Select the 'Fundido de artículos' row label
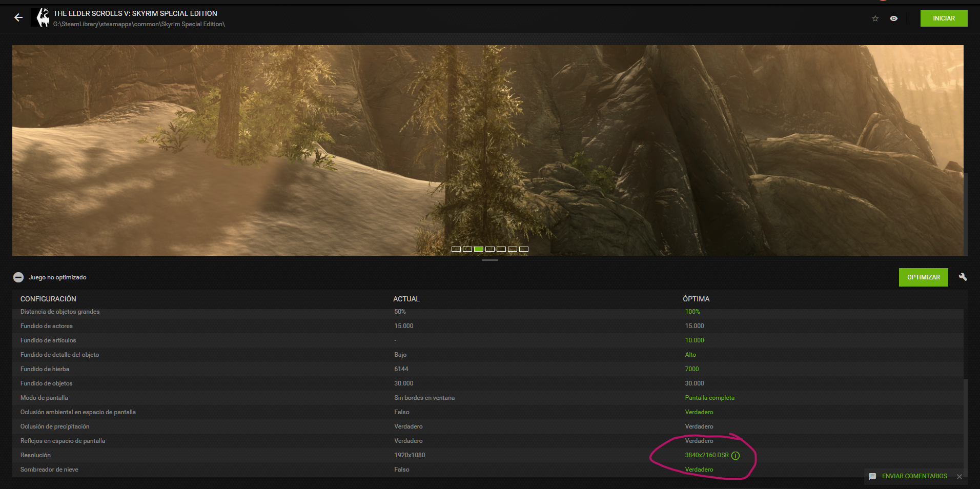Viewport: 980px width, 489px height. click(x=48, y=340)
